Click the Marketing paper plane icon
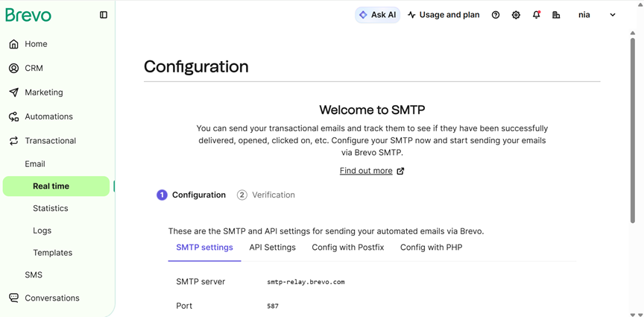Viewport: 644px width, 317px height. coord(13,92)
